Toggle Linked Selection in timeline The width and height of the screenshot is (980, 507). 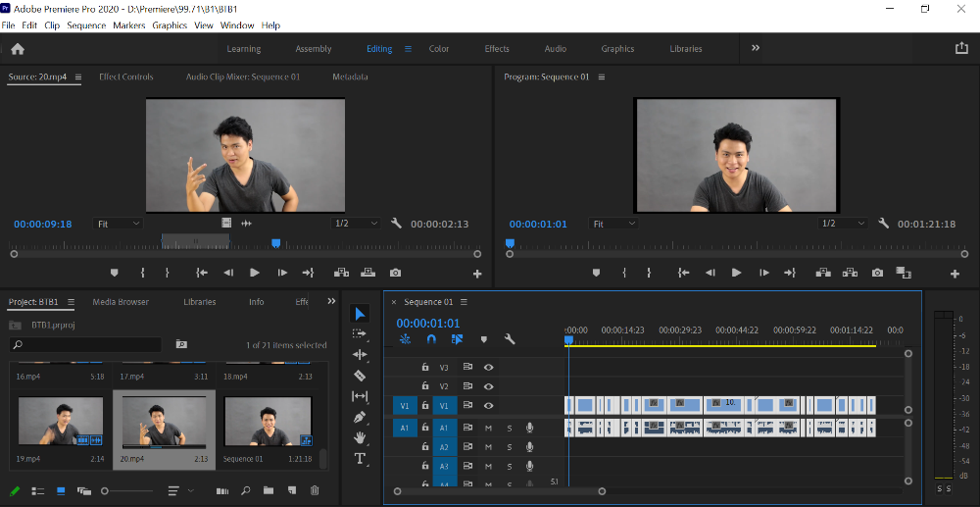(x=457, y=339)
